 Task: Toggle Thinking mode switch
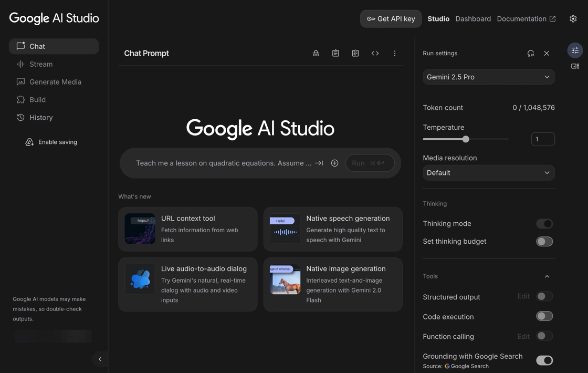(x=544, y=224)
